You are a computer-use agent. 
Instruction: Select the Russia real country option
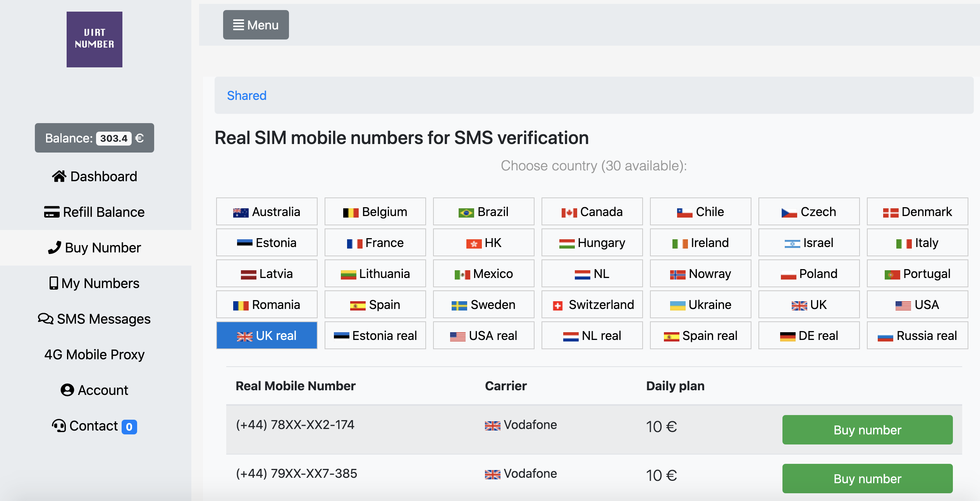coord(917,335)
